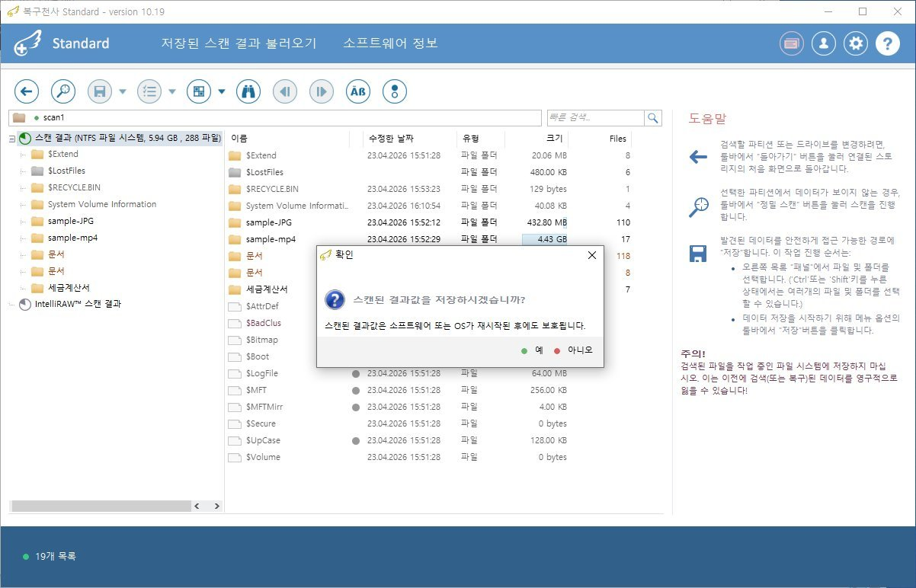Click the save floppy disk toolbar icon
This screenshot has height=588, width=916.
pos(100,91)
